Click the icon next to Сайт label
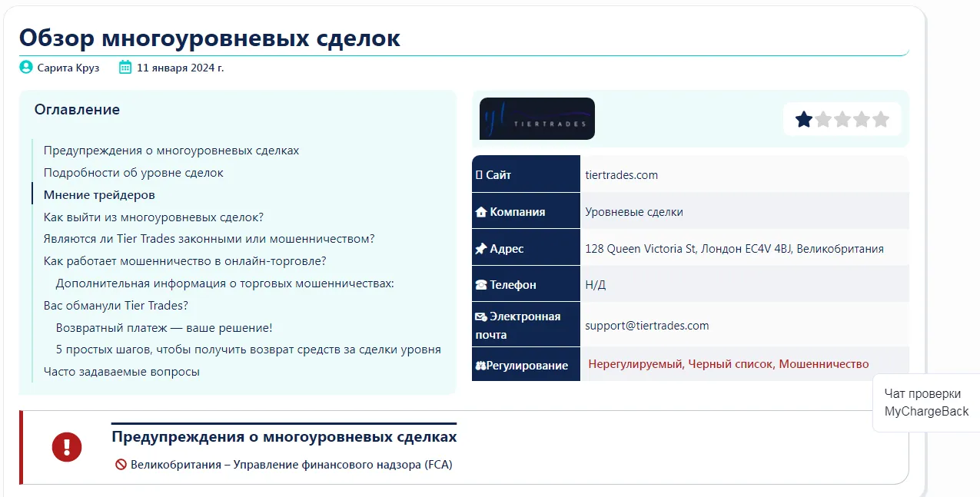980x497 pixels. click(x=479, y=175)
